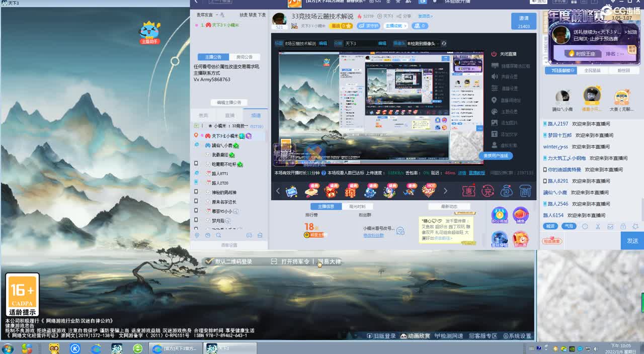Select user 路人8771 in list
Viewport: 644px width, 354px height.
[220, 173]
